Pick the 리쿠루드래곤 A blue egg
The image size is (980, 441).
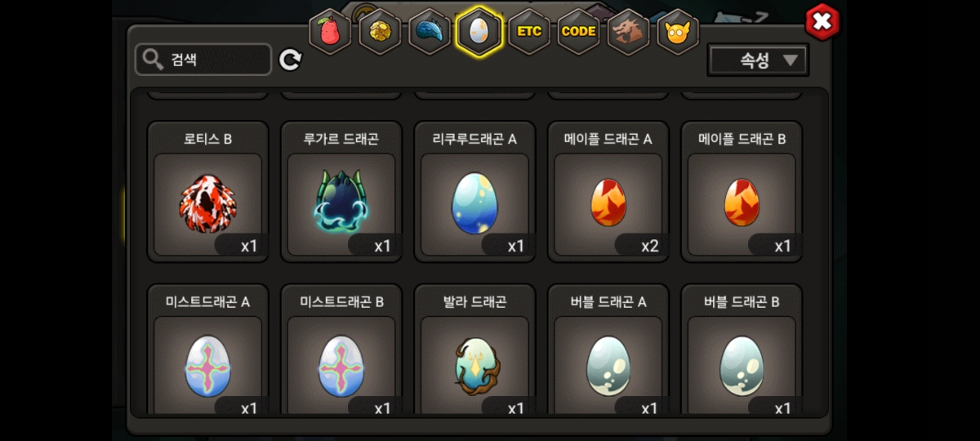coord(474,192)
